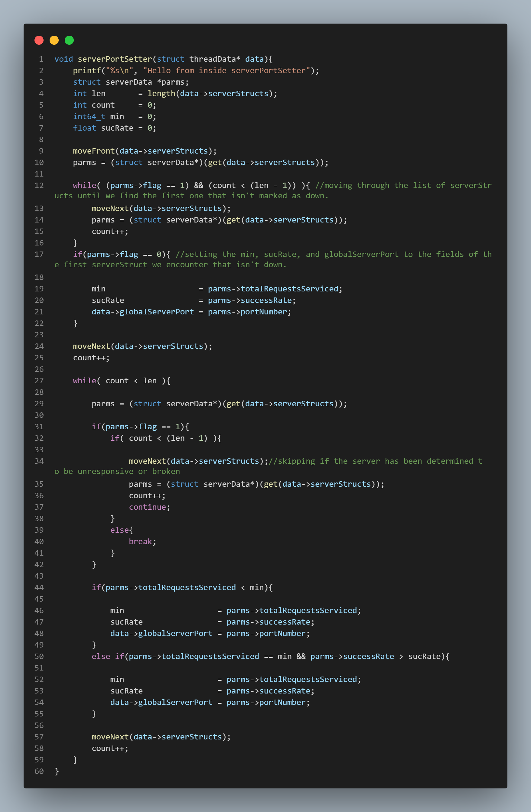Click "while( count < len )" on line 27

122,381
